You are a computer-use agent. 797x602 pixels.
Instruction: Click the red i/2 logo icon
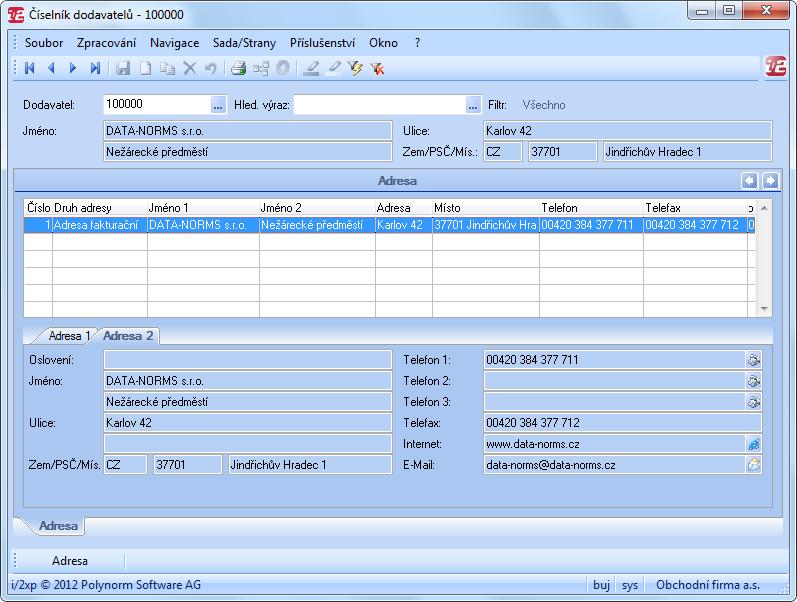775,67
